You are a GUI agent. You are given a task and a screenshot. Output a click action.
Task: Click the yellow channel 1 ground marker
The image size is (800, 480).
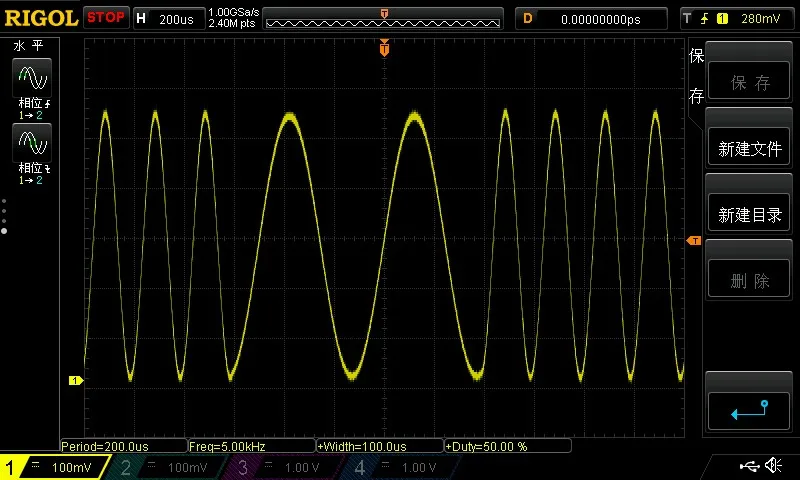click(76, 380)
